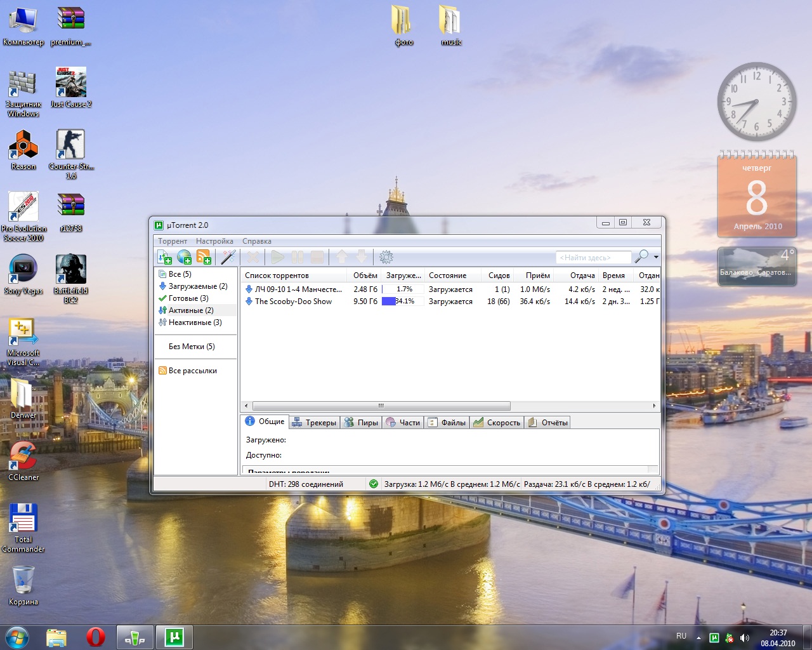Screen dimensions: 812x650
Task: Open Preferences gear icon in toolbar
Action: point(386,257)
